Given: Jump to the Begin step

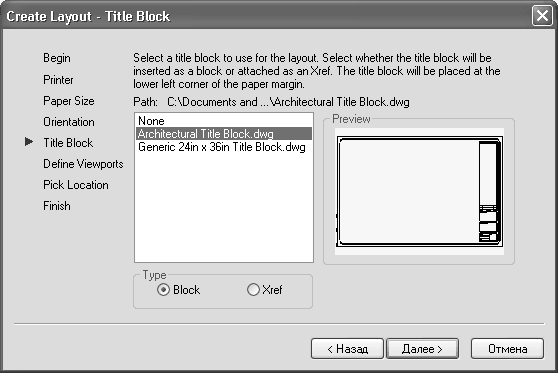Looking at the screenshot, I should click(x=57, y=58).
